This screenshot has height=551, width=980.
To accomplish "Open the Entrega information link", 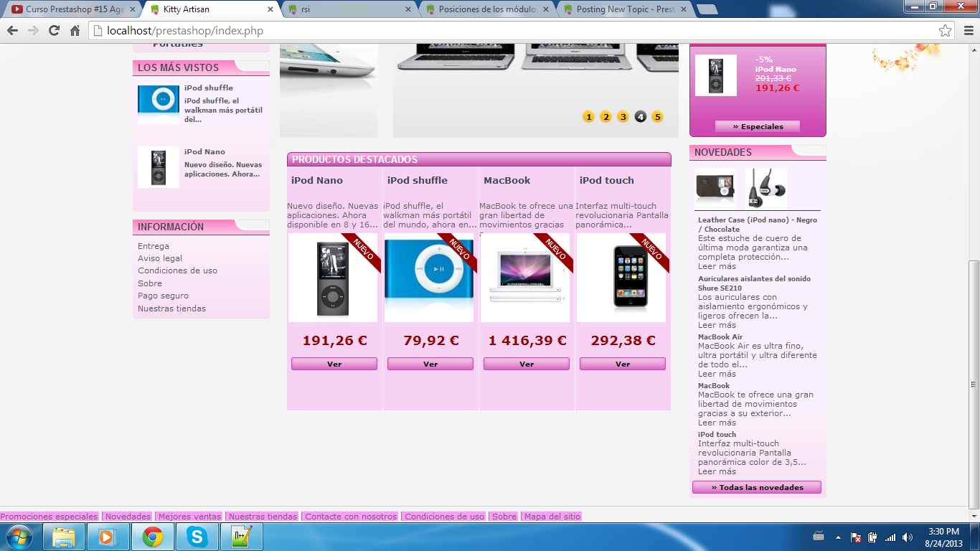I will tap(154, 246).
